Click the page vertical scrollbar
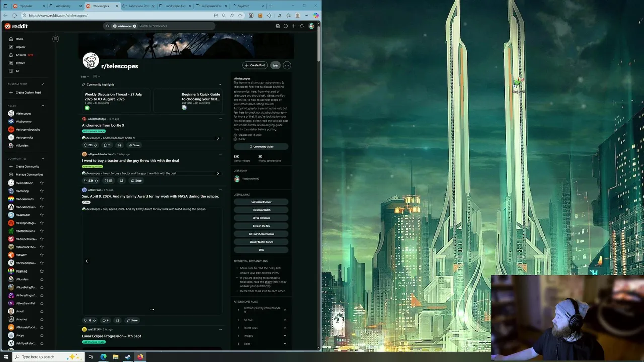The height and width of the screenshot is (362, 644). [319, 43]
